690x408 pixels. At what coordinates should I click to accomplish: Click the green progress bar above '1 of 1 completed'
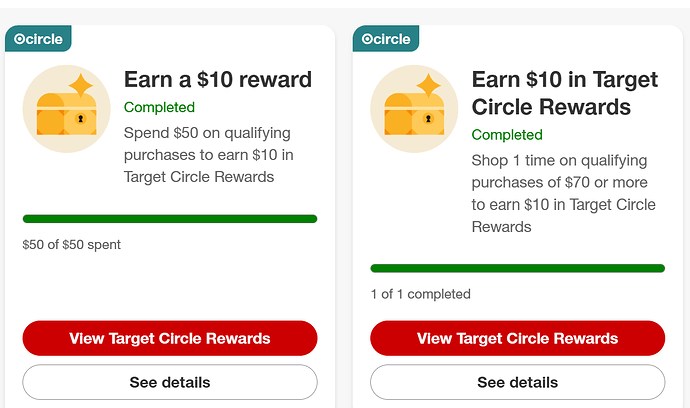518,268
